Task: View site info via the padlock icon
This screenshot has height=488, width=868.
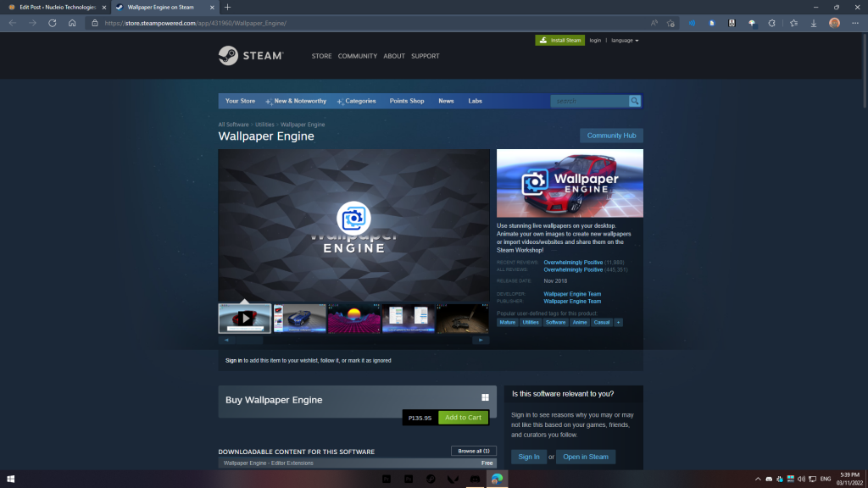Action: [x=95, y=23]
